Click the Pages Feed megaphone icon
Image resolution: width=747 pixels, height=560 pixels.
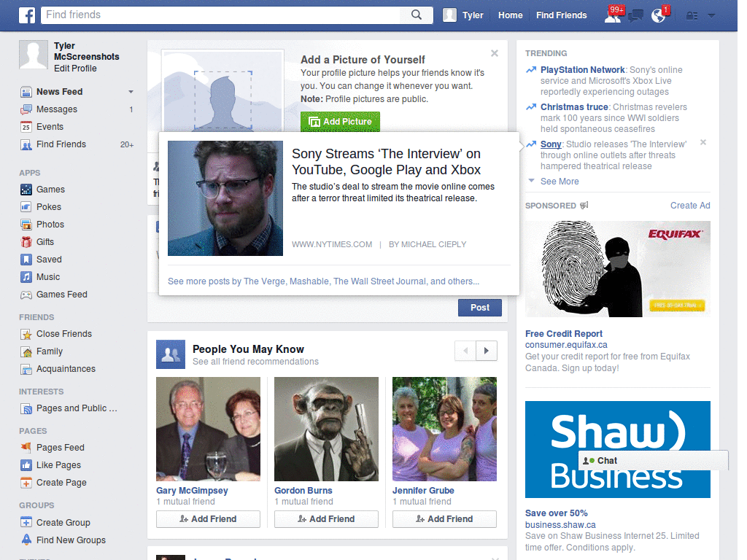tap(26, 448)
